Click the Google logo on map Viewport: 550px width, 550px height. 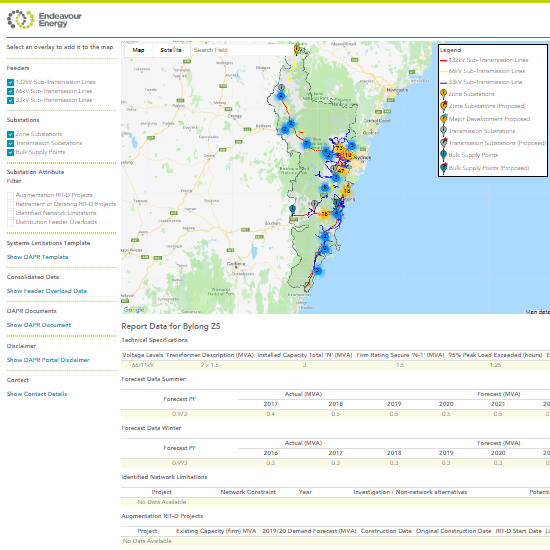click(x=134, y=310)
